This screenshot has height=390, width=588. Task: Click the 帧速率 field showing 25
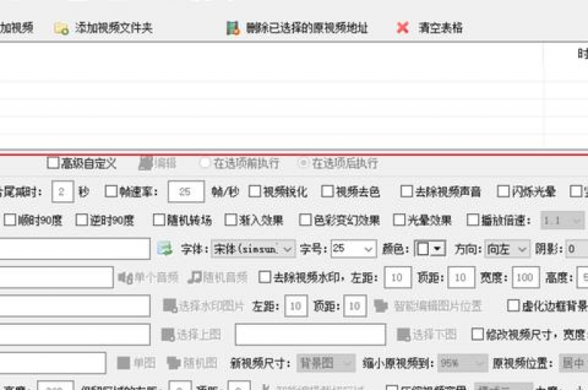pyautogui.click(x=186, y=191)
